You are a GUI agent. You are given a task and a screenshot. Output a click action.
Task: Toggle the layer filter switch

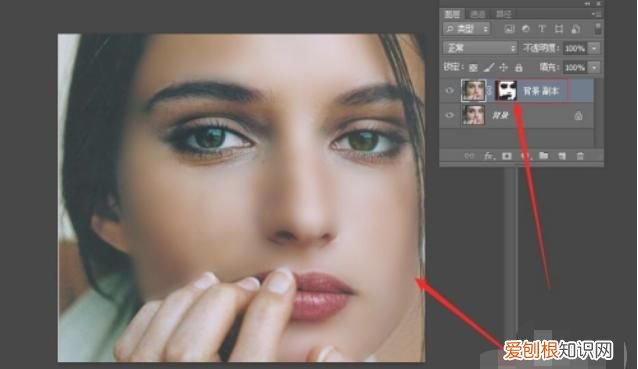(598, 29)
